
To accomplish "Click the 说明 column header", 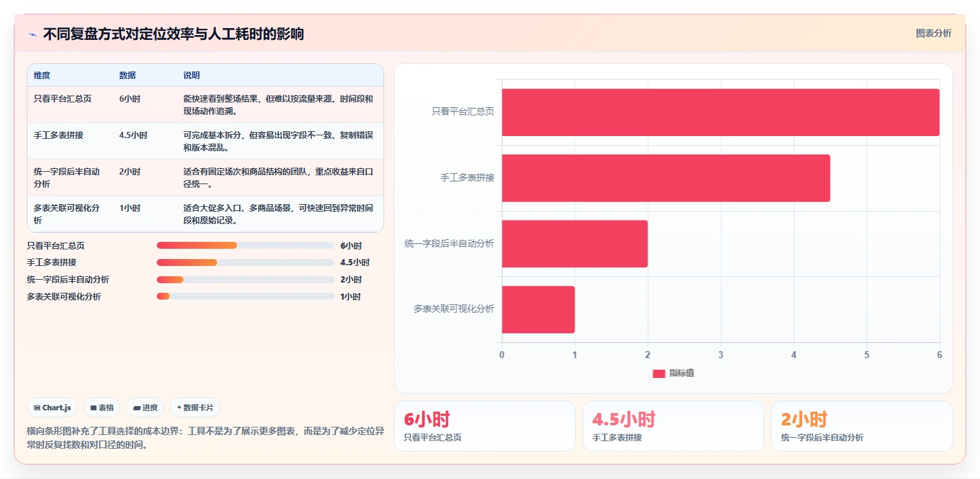I will (192, 76).
